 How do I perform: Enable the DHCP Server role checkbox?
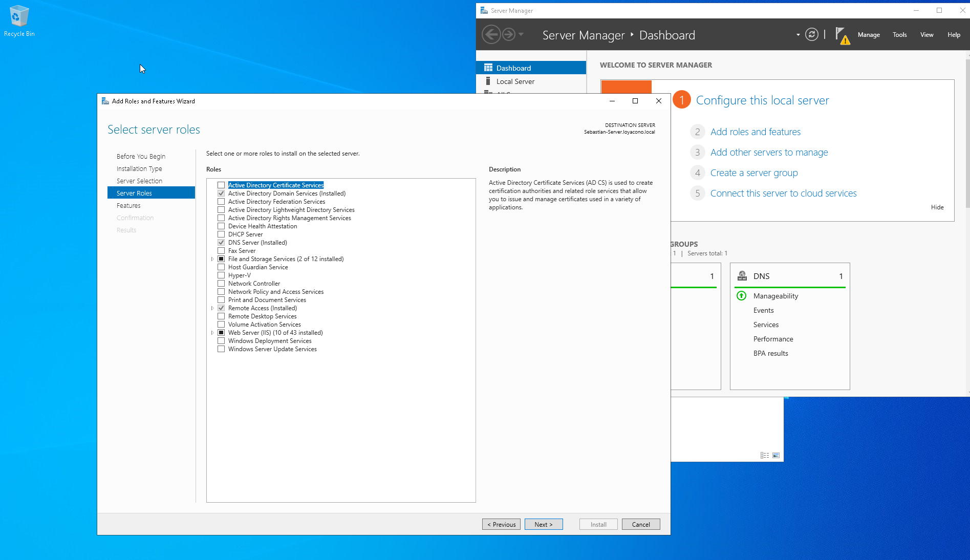[221, 234]
